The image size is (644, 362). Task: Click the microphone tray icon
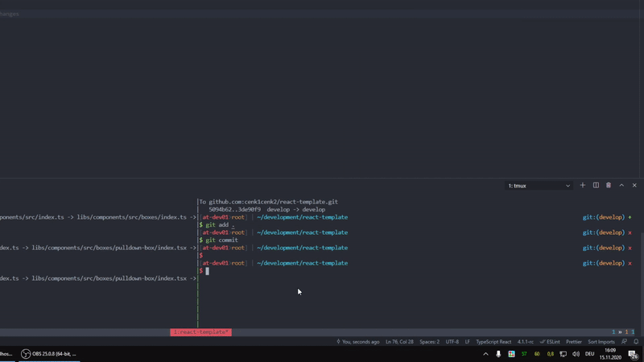pos(498,354)
